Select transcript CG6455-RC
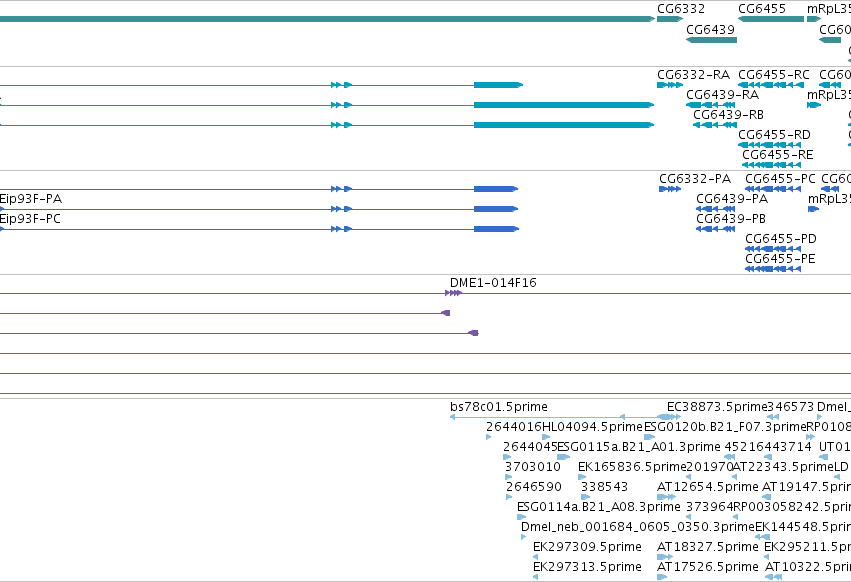Image resolution: width=851 pixels, height=582 pixels. [x=773, y=75]
